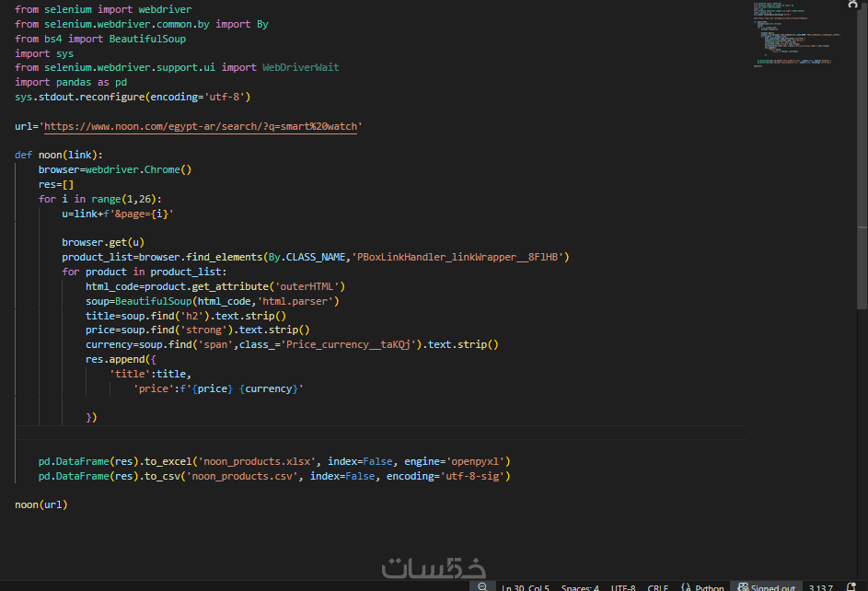Change indentation via Spaces: 4
Viewport: 868px width, 591px height.
click(580, 587)
